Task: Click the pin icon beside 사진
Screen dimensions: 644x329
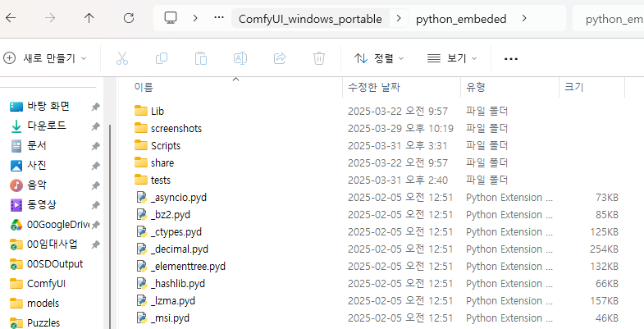Action: coord(95,166)
